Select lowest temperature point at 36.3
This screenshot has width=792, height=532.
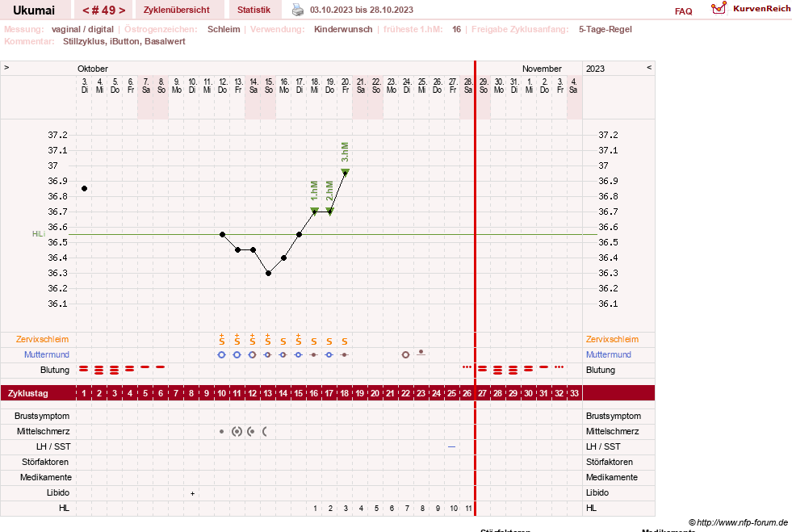pyautogui.click(x=268, y=274)
